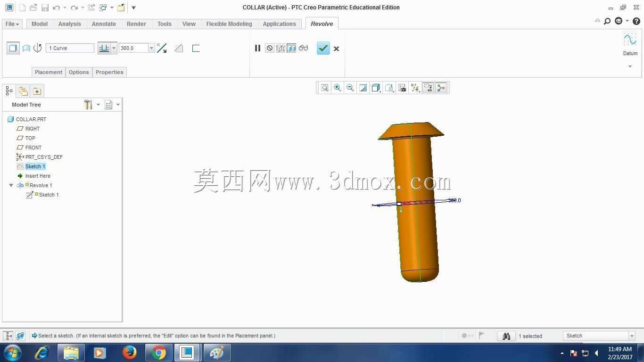
Task: Toggle the Annotation Display icon
Action: point(428,88)
